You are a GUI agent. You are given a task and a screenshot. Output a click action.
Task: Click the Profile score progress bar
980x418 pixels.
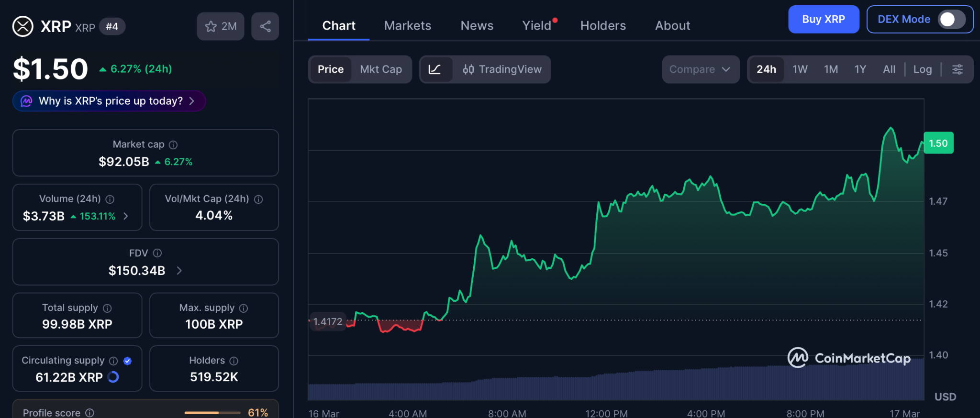coord(212,412)
